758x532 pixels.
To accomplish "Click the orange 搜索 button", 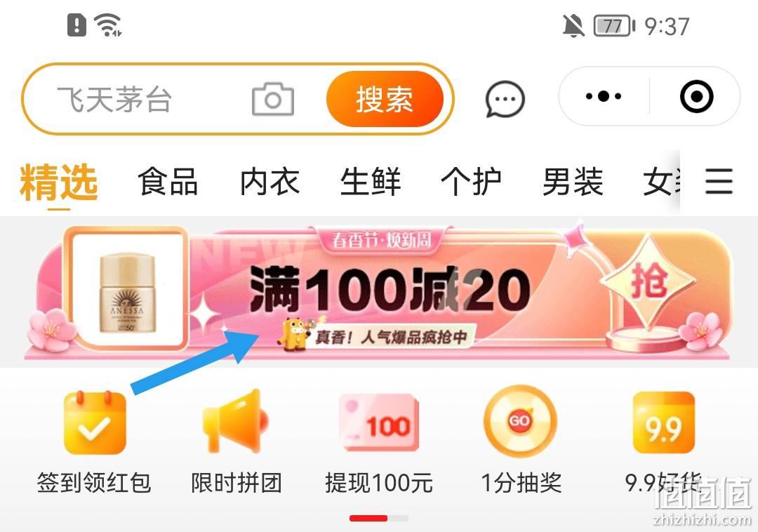I will point(385,99).
